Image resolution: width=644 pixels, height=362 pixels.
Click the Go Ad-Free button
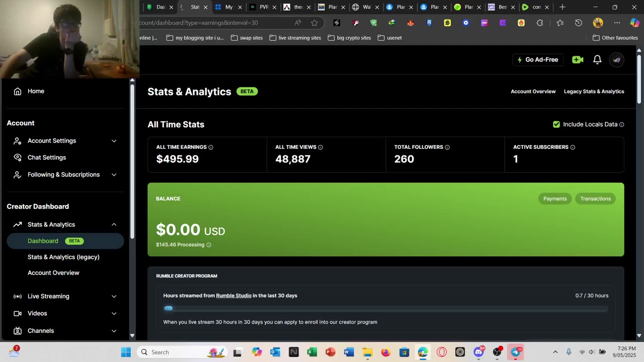pos(538,60)
